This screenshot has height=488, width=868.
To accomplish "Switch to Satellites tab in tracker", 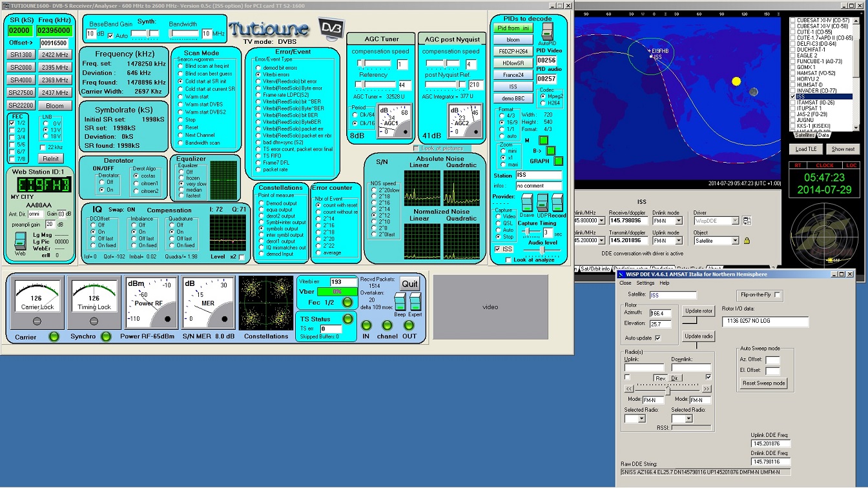I will 804,135.
